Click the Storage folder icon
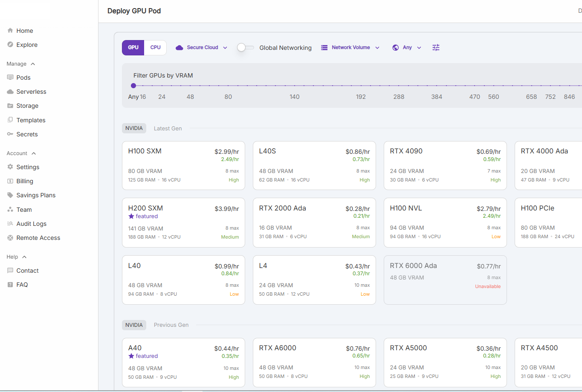The height and width of the screenshot is (392, 582). point(10,106)
